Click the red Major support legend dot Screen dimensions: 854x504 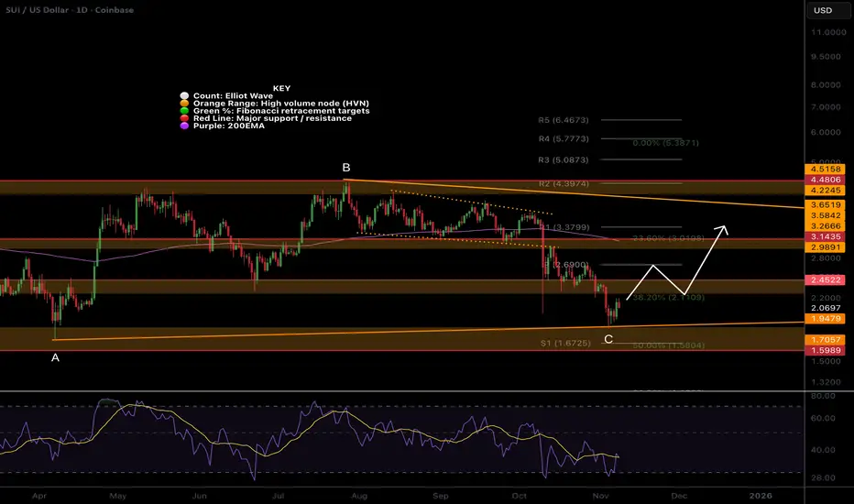pos(184,118)
